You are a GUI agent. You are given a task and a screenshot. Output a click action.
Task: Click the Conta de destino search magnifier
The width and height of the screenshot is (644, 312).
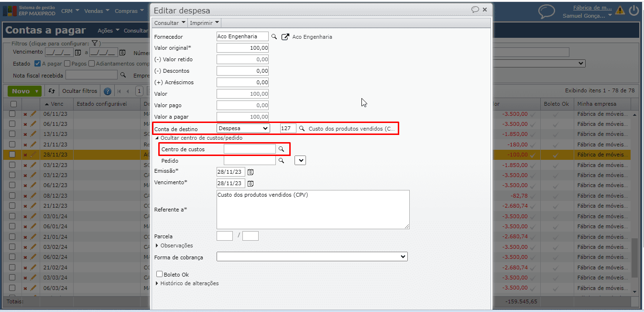coord(302,128)
